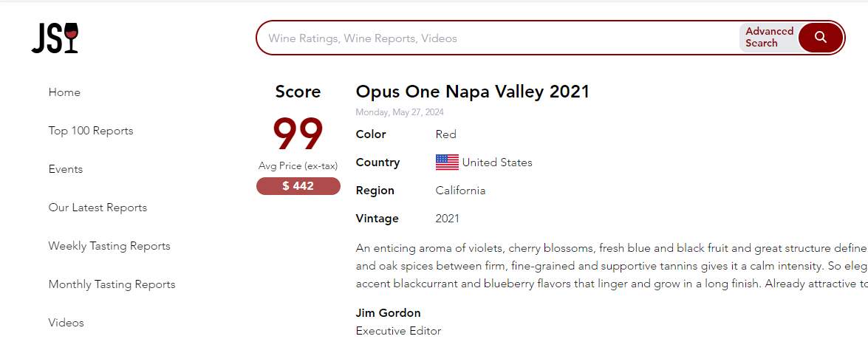Click the Red color value
868x339 pixels.
click(x=446, y=134)
